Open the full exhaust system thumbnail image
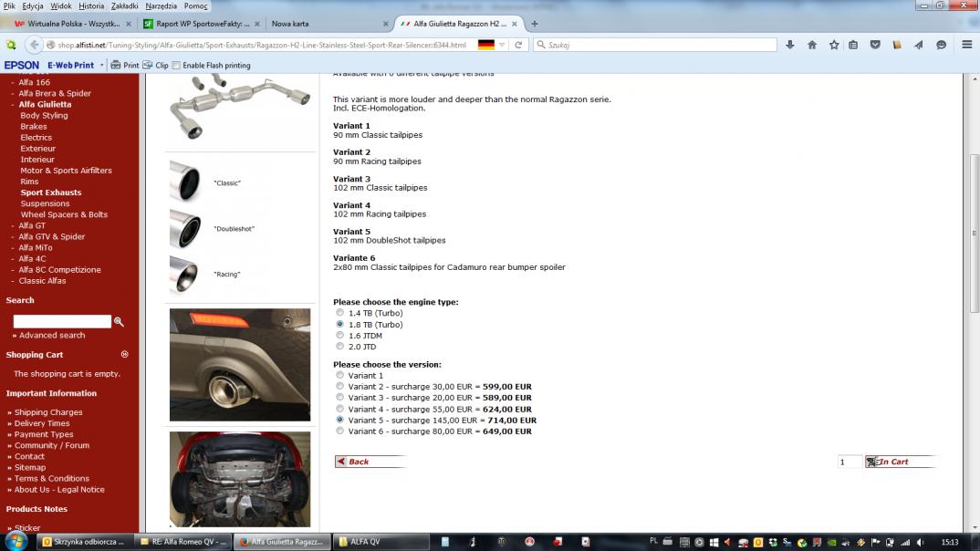 (x=240, y=106)
